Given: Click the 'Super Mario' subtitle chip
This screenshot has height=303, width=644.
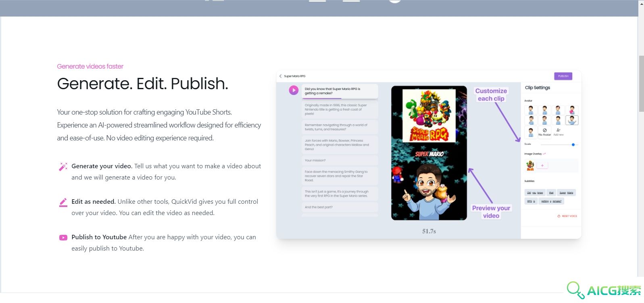Looking at the screenshot, I should [x=566, y=193].
